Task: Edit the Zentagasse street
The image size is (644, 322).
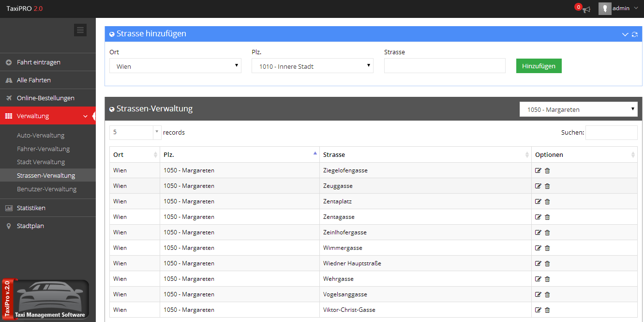Action: click(x=538, y=217)
